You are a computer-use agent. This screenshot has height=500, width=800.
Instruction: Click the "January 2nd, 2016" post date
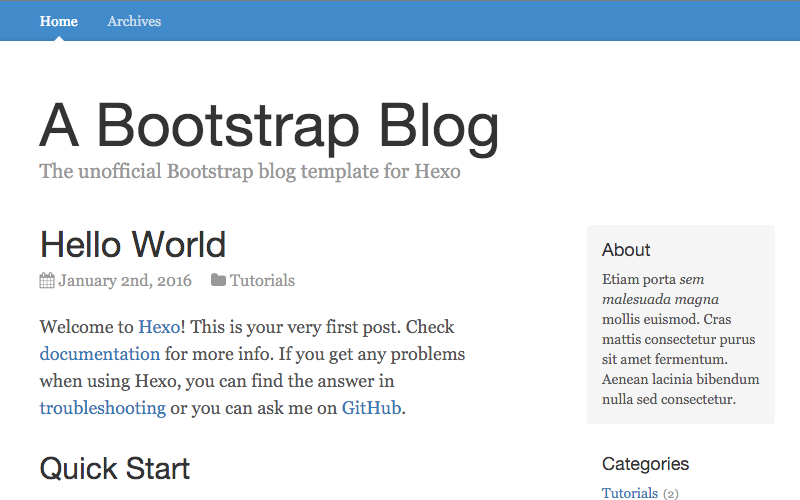(125, 281)
